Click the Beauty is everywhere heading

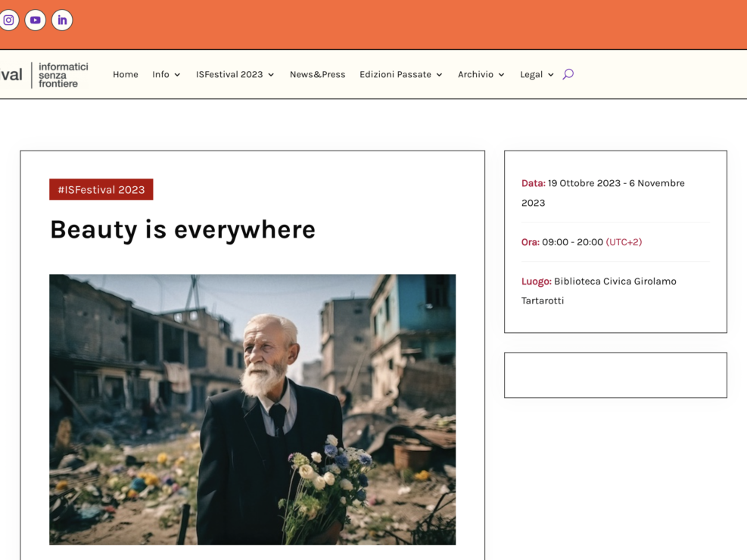click(183, 229)
